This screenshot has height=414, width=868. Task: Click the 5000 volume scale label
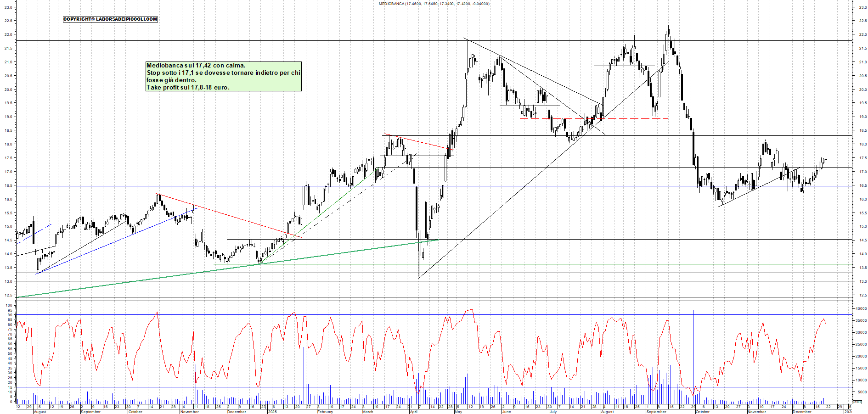[862, 392]
